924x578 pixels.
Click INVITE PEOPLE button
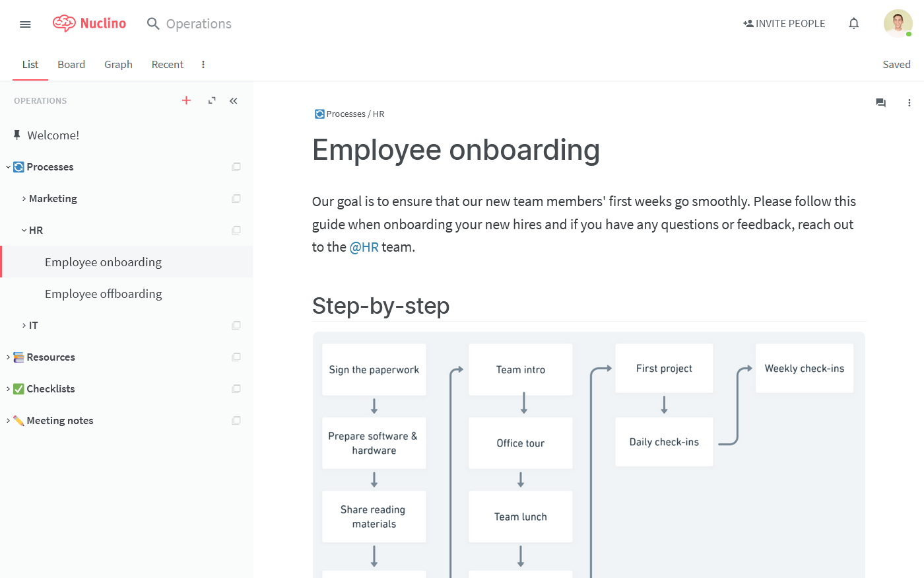[784, 24]
